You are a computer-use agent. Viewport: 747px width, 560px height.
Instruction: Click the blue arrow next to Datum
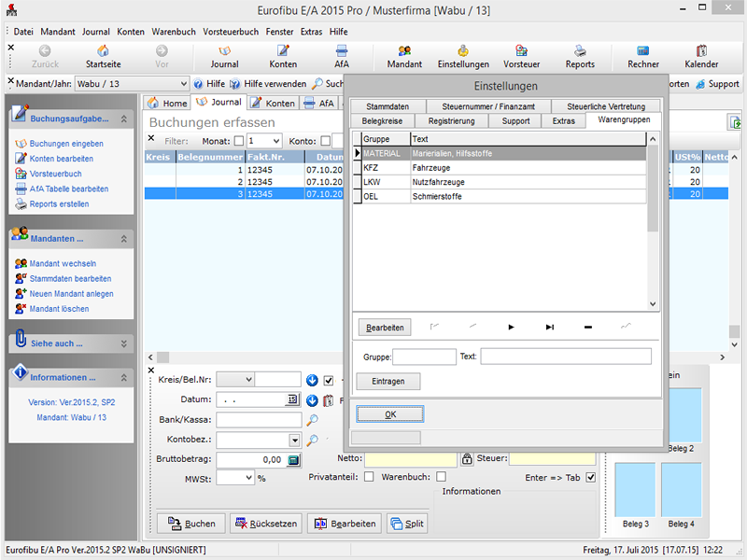pos(312,400)
